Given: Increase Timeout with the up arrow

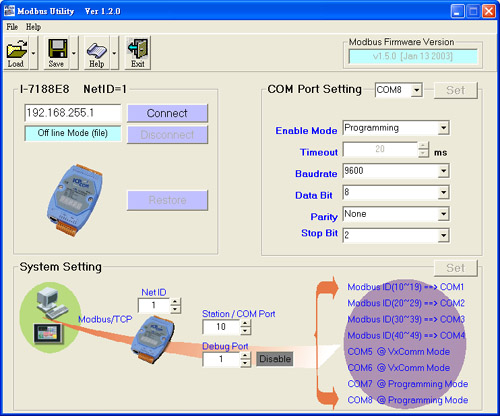Looking at the screenshot, I should [423, 146].
